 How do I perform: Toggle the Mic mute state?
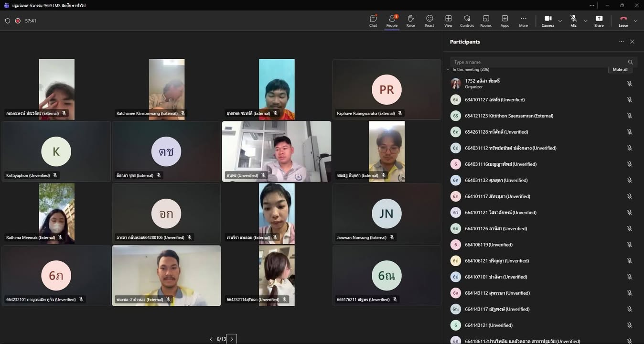[x=573, y=21]
